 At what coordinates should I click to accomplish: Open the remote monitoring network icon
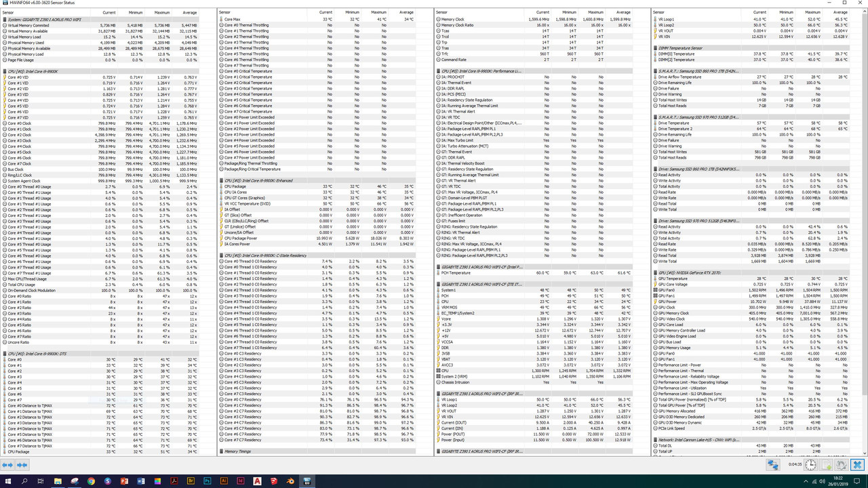point(773,464)
